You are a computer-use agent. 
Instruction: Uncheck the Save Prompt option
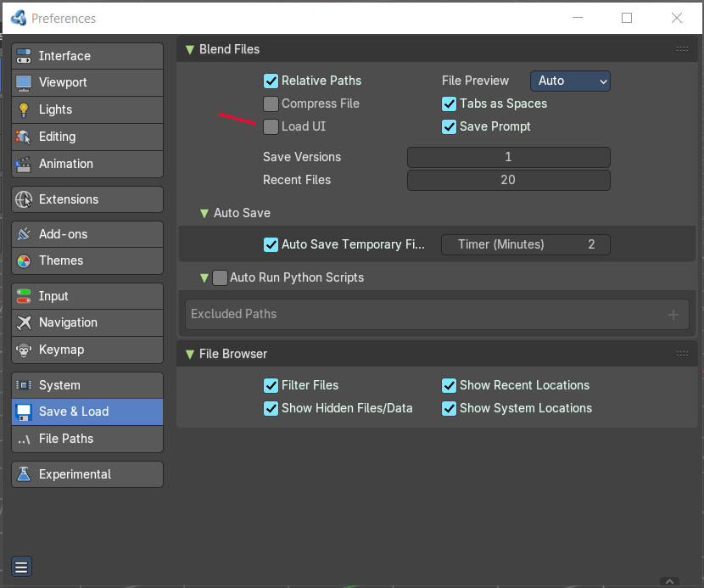click(449, 126)
